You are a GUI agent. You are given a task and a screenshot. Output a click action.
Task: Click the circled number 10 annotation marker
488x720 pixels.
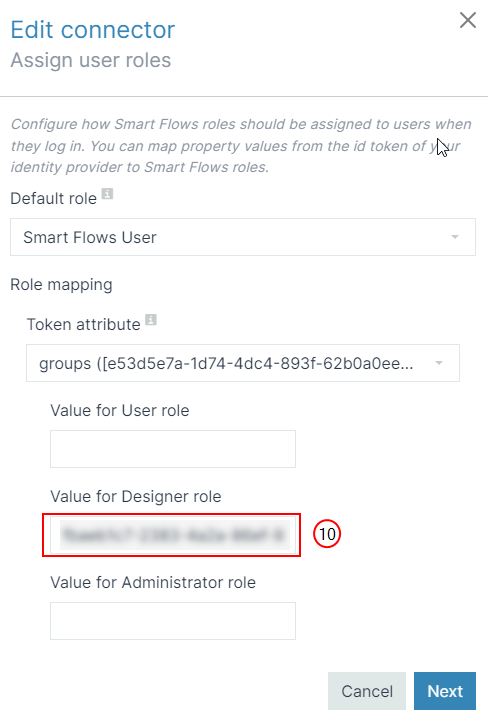coord(327,534)
